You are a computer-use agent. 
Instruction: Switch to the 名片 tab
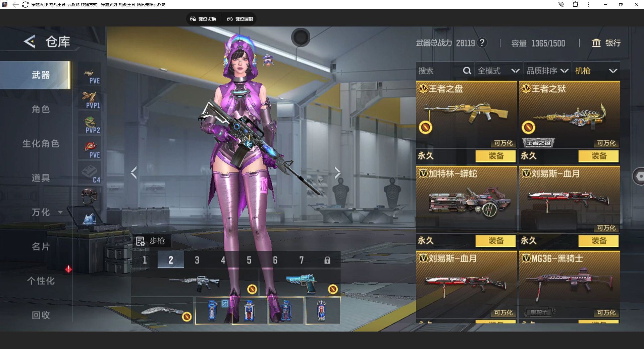(41, 247)
